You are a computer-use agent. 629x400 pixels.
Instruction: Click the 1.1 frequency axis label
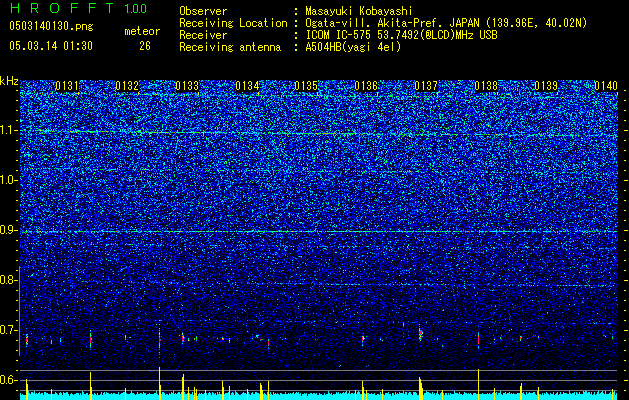coord(9,130)
